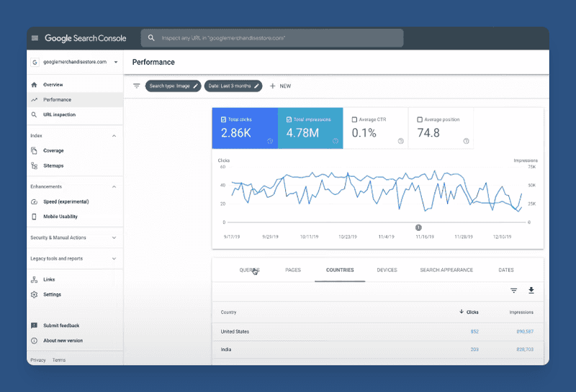576x392 pixels.
Task: Click the property G favicon icon
Action: point(35,62)
